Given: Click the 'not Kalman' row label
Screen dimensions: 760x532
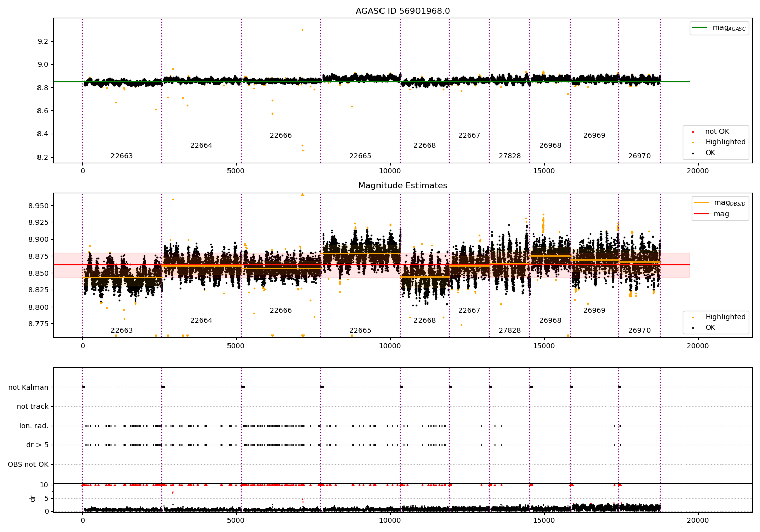Looking at the screenshot, I should pos(28,388).
